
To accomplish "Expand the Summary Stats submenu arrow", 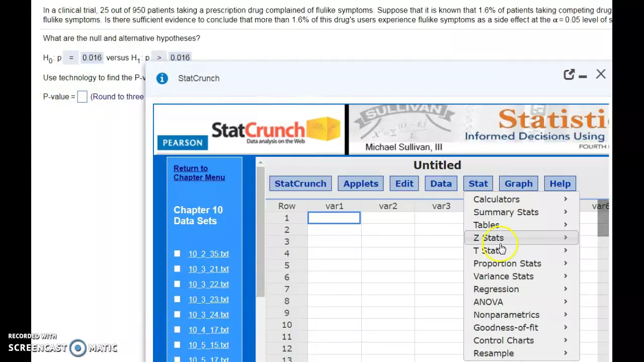I will 566,212.
